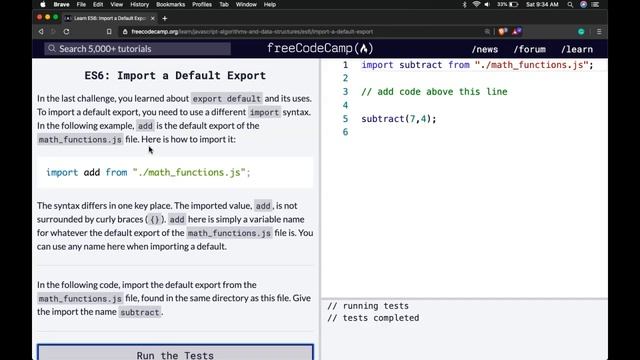Open the /learn link
The image size is (640, 360).
point(577,49)
